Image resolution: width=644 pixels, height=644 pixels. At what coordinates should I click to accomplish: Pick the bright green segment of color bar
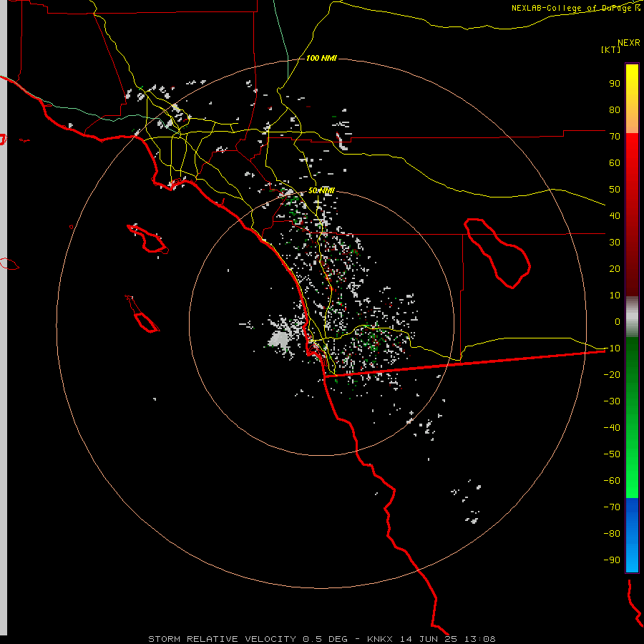tap(632, 417)
